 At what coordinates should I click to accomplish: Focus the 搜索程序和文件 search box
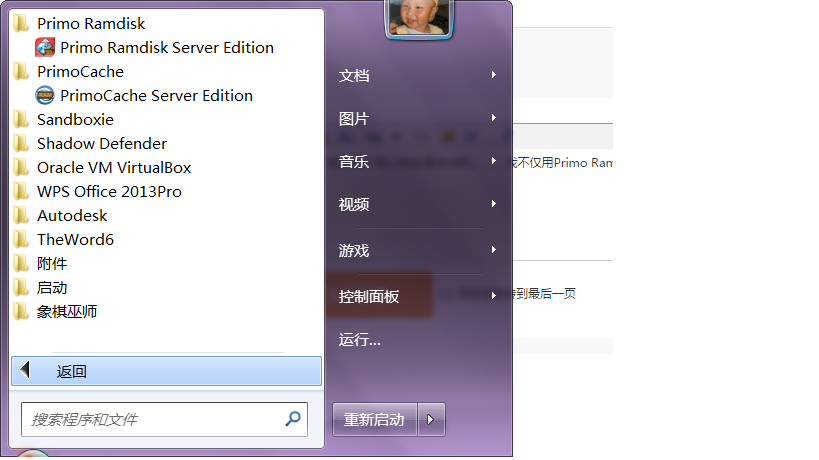tap(164, 419)
